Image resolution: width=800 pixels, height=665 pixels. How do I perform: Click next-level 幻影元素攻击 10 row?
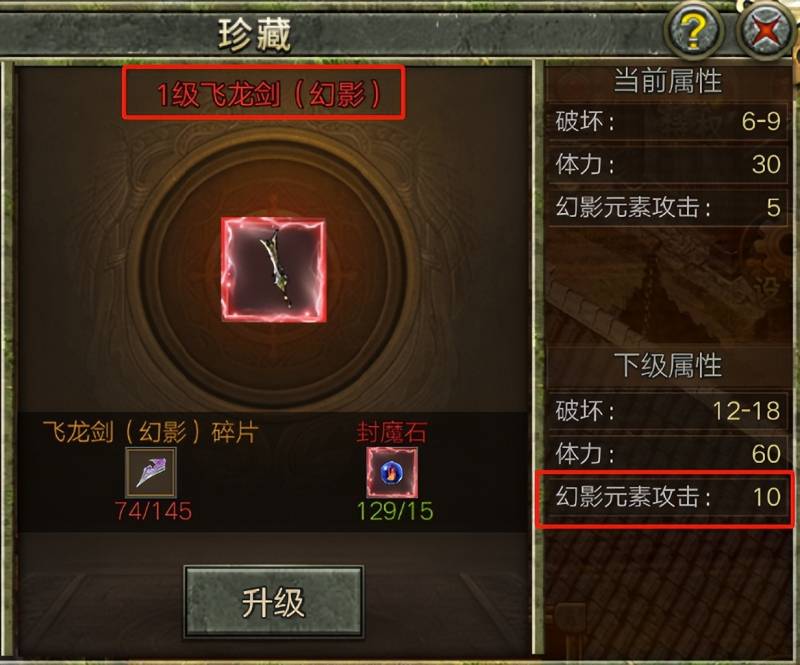click(x=667, y=497)
